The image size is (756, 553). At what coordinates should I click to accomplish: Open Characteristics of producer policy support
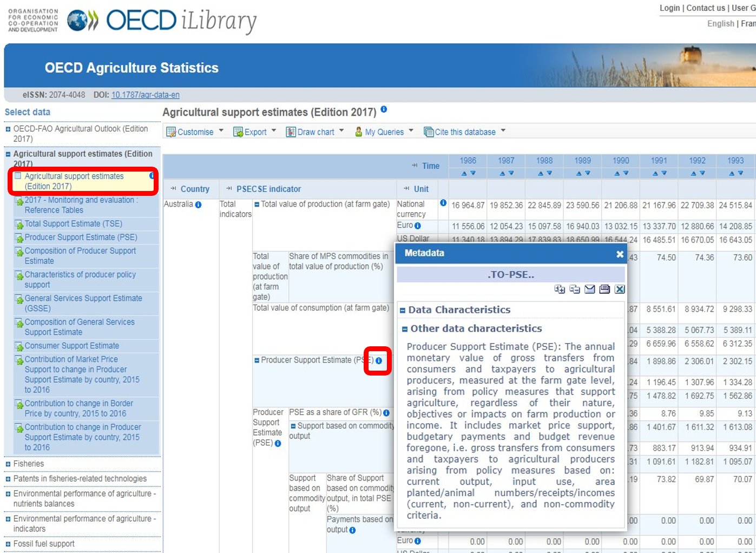pos(80,279)
